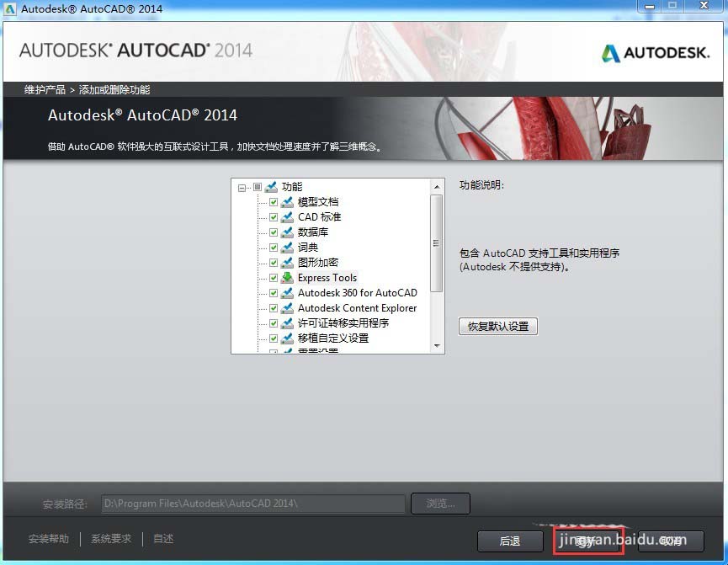The height and width of the screenshot is (565, 728).
Task: Click the icon beside Autodesk 360 for AutoCAD
Action: coord(287,293)
